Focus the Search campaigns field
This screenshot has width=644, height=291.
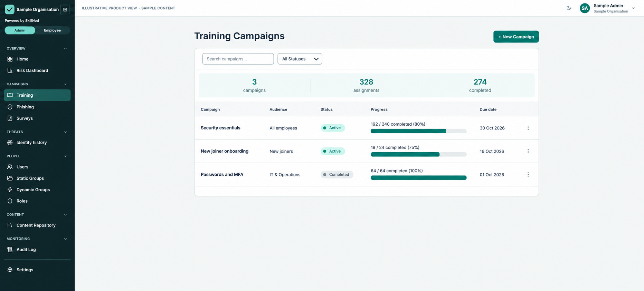(x=238, y=59)
